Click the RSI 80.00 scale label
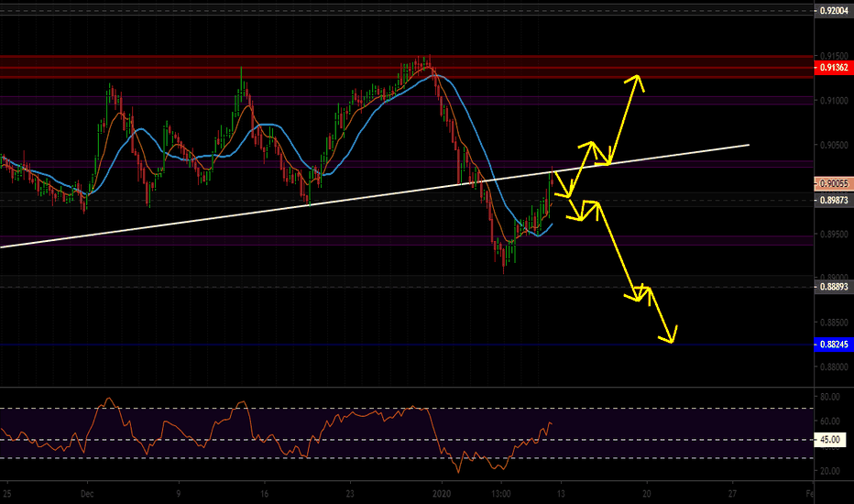 tap(830, 398)
